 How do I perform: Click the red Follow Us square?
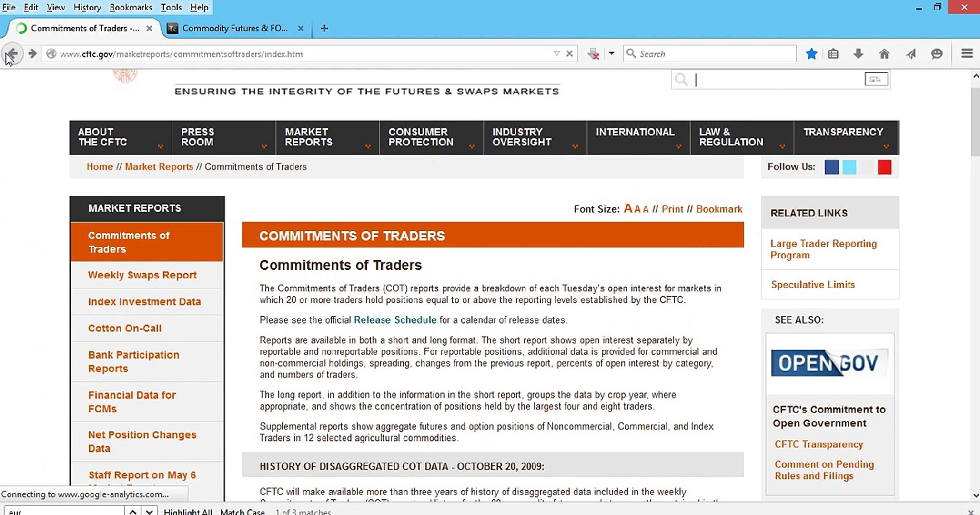(884, 167)
